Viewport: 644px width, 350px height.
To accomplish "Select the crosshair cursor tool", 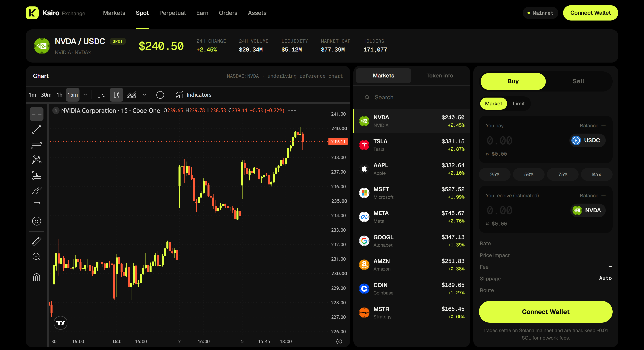I will pyautogui.click(x=36, y=114).
